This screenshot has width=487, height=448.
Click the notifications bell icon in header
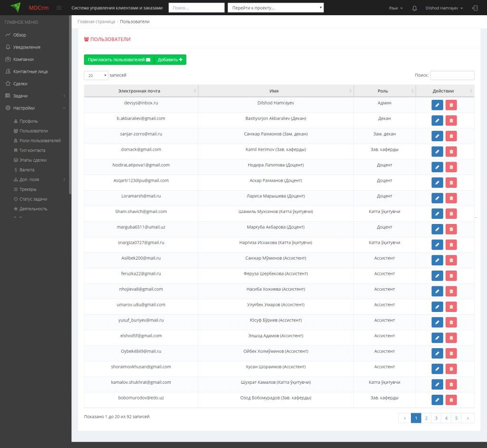[x=414, y=8]
